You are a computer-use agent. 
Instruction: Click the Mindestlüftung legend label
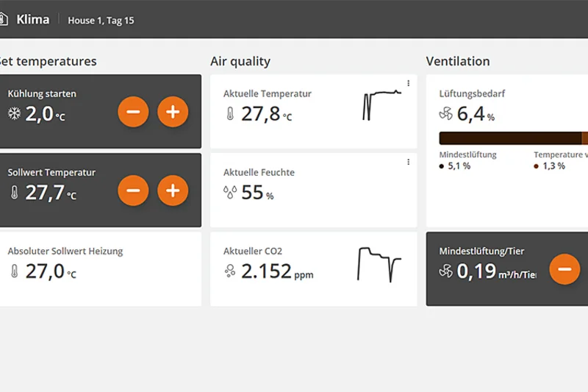[468, 154]
